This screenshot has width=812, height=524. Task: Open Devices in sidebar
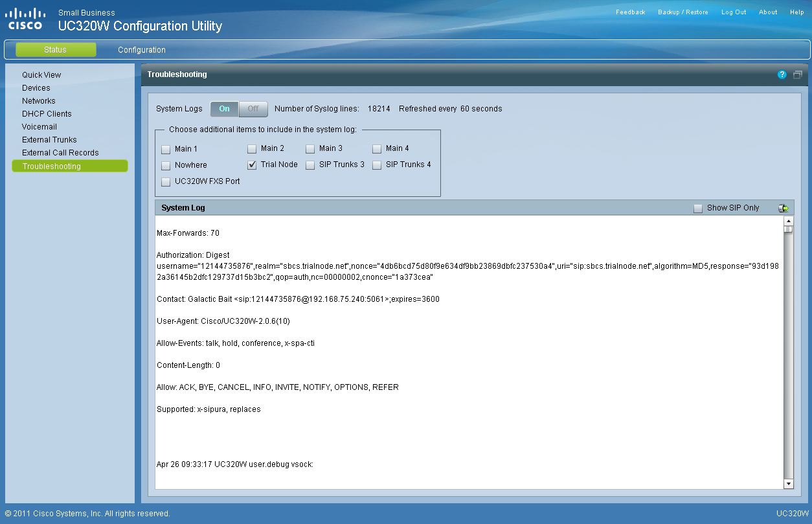[x=36, y=88]
